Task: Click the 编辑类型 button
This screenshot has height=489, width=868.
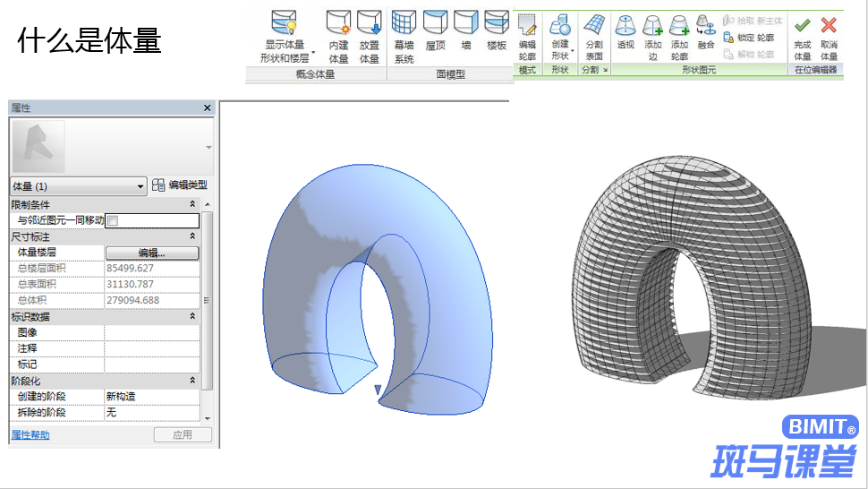Action: (x=180, y=185)
